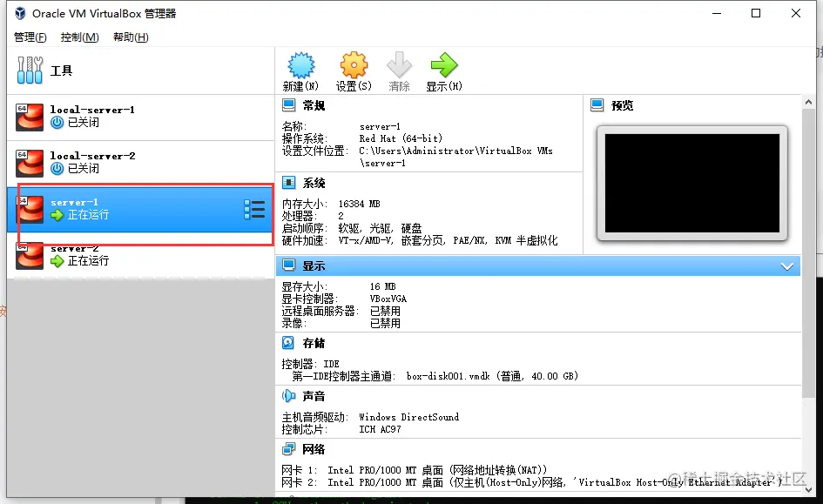Collapse the 显示 section chevron

[786, 266]
